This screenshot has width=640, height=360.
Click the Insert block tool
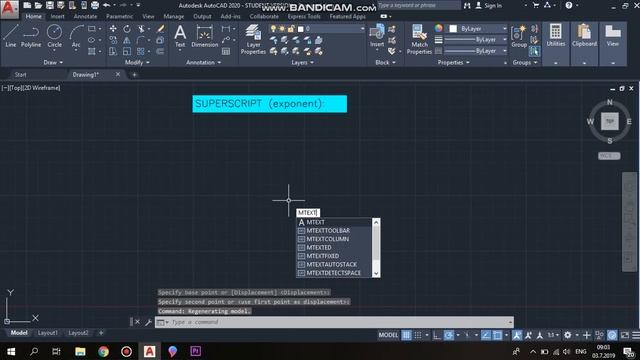pyautogui.click(x=377, y=36)
